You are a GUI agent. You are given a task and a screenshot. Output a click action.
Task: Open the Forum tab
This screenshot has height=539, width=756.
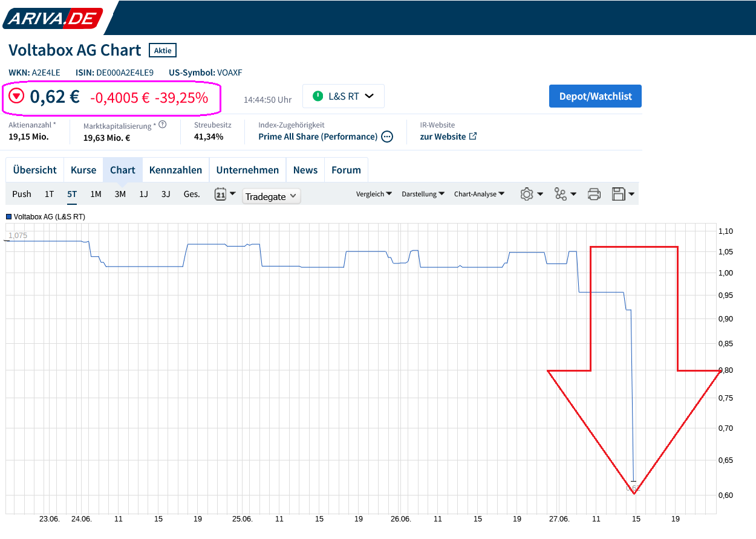(346, 170)
